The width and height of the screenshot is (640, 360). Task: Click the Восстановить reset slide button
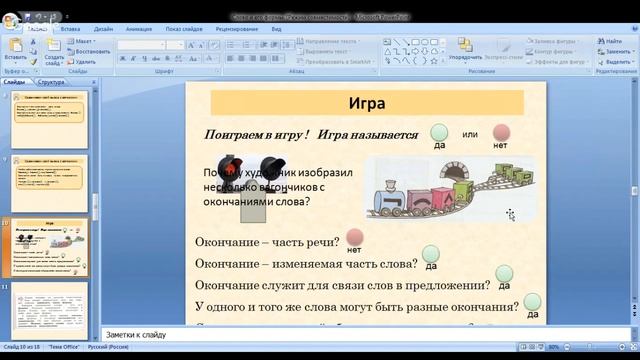89,52
